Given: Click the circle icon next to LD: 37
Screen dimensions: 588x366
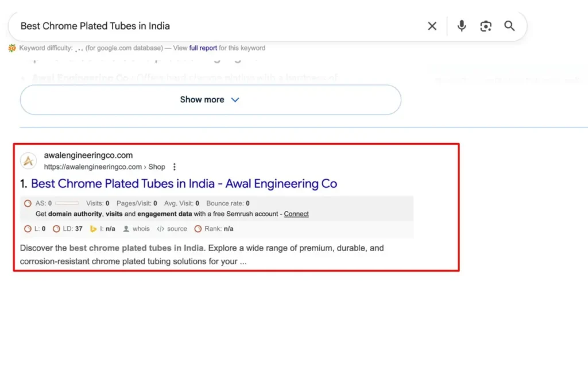Looking at the screenshot, I should pos(56,229).
